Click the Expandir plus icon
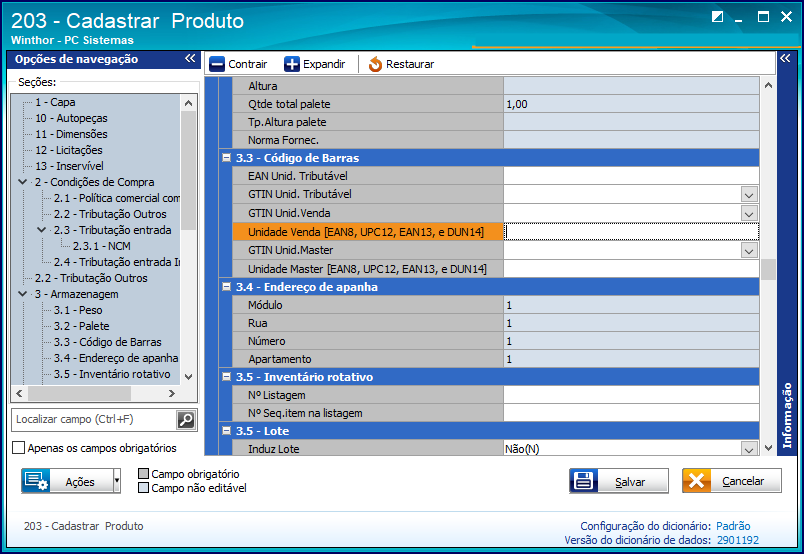Viewport: 804px width, 554px height. click(x=292, y=64)
